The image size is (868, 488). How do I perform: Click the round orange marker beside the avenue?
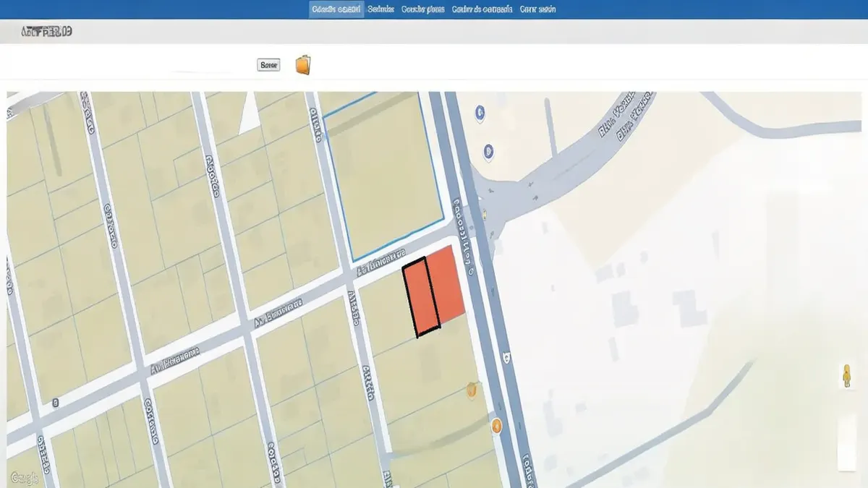pos(497,426)
